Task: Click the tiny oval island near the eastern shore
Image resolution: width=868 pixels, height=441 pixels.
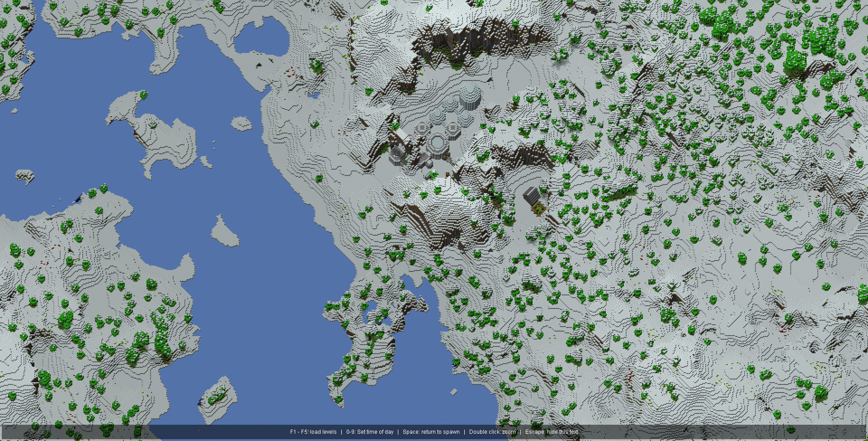Action: point(241,123)
